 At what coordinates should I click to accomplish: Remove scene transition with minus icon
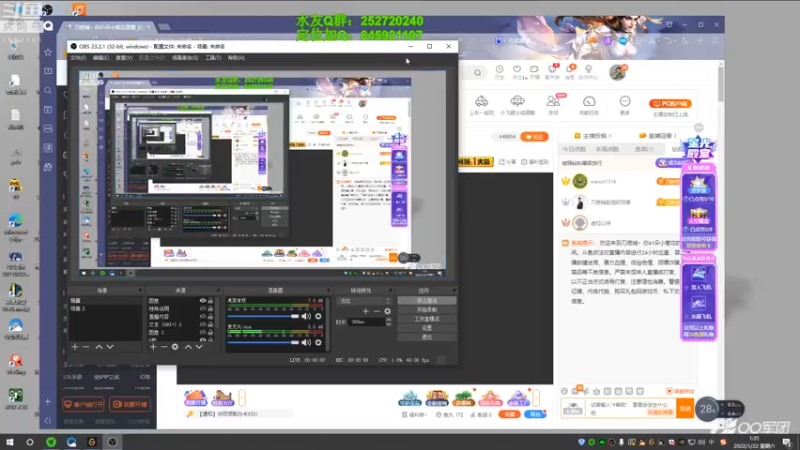coord(377,311)
